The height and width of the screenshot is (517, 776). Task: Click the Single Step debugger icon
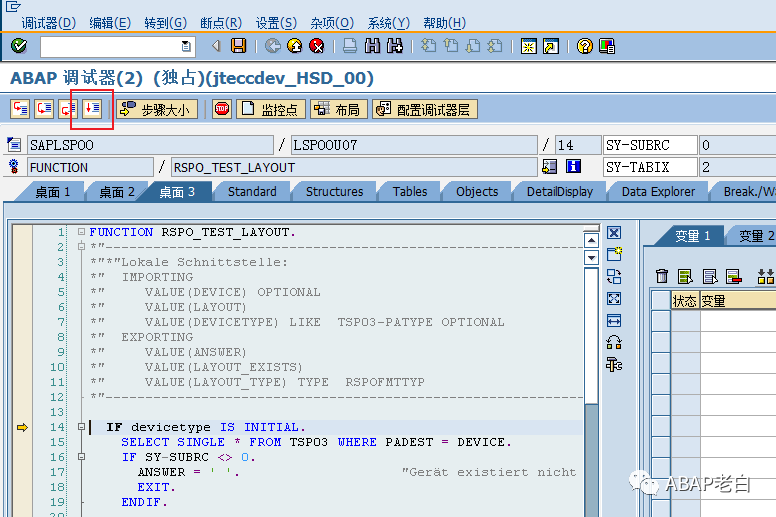[20, 109]
